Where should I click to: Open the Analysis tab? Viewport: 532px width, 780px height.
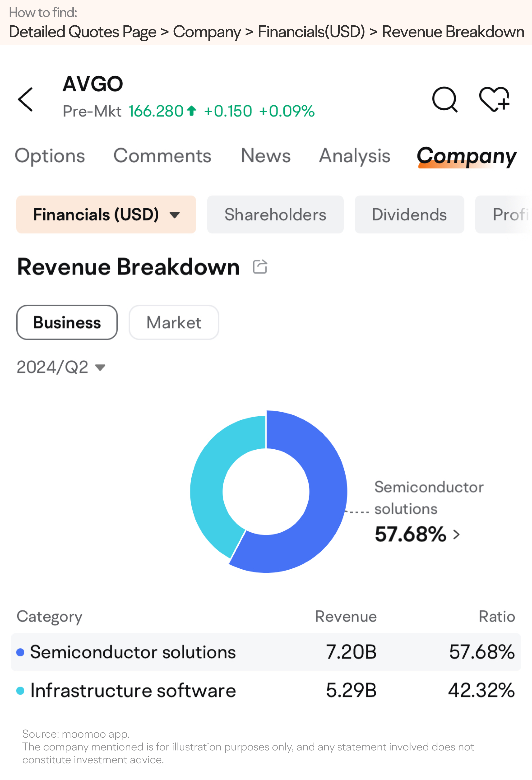click(355, 156)
